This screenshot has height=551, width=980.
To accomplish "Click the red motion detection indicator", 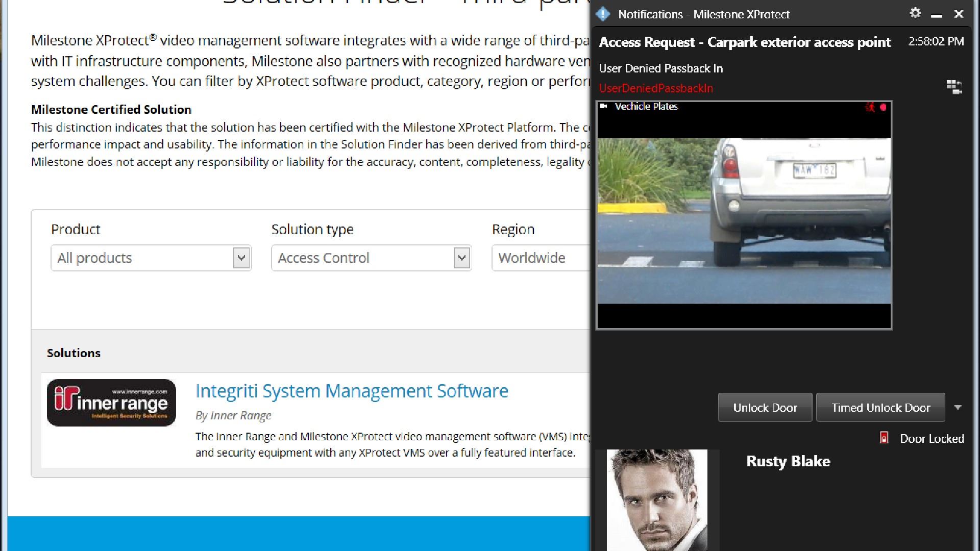I will coord(870,107).
